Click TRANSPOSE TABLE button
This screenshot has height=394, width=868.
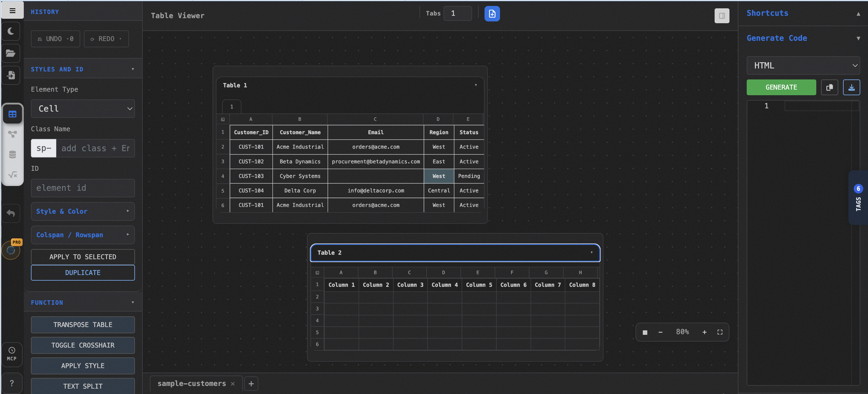click(x=83, y=324)
